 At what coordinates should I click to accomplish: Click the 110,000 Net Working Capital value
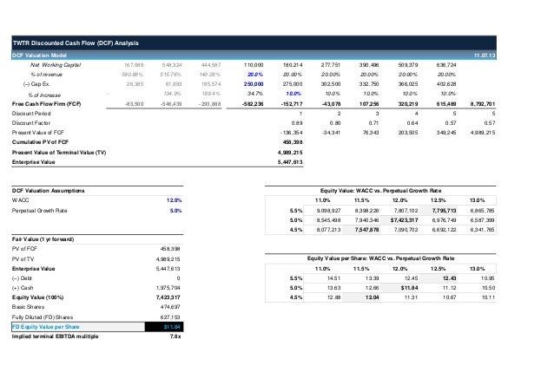[254, 65]
